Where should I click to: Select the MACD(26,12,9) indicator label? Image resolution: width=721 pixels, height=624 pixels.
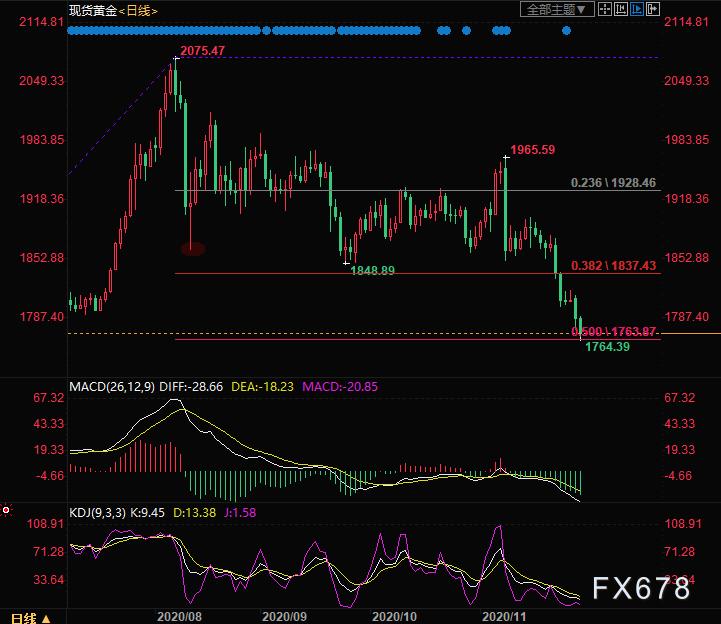111,386
